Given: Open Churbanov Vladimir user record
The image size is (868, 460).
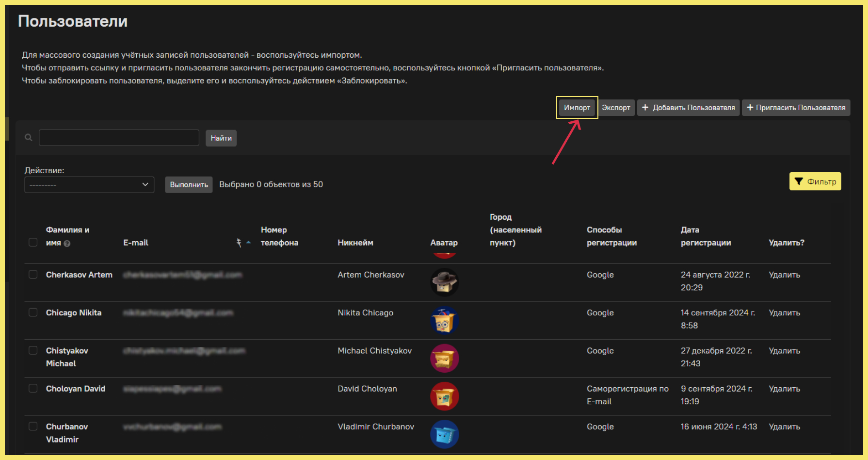Looking at the screenshot, I should [x=67, y=433].
